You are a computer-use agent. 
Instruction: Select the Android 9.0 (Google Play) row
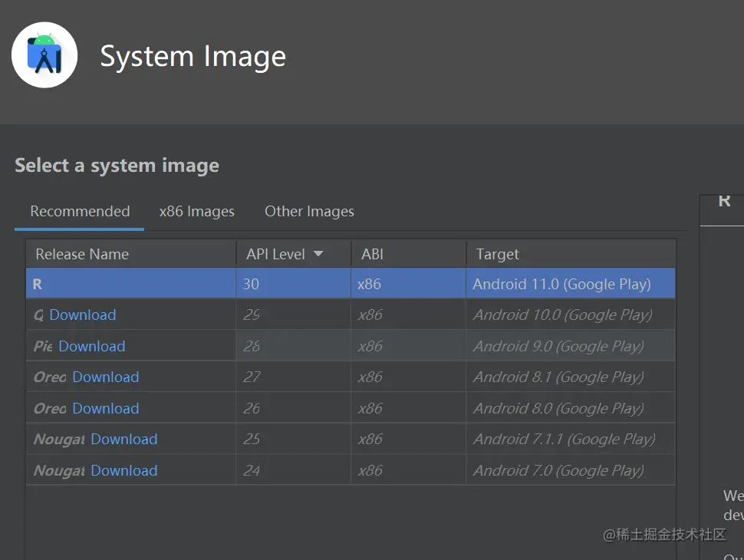[558, 346]
